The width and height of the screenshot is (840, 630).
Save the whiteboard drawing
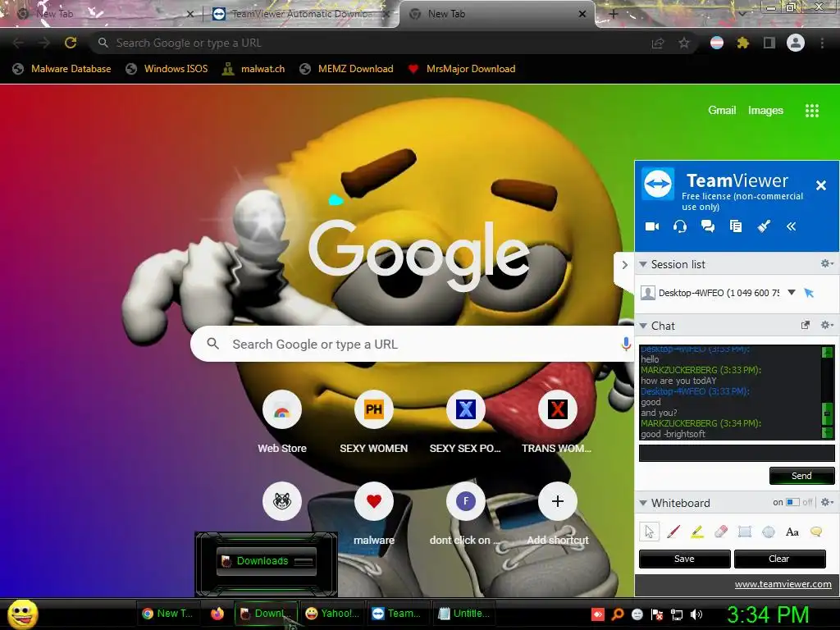(684, 559)
